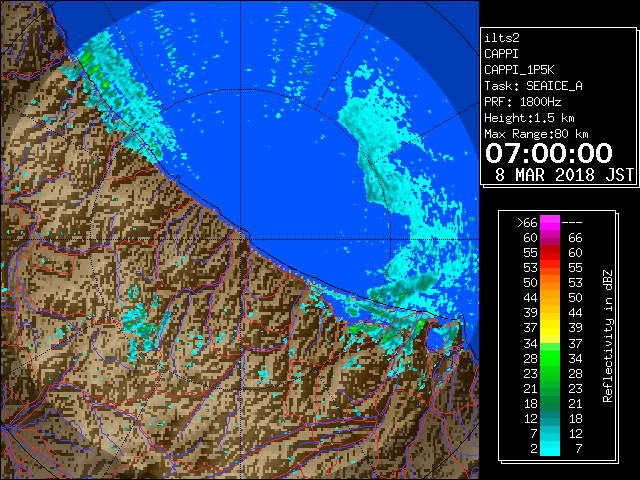Click the '---' legend upper bound entry
The width and height of the screenshot is (640, 480).
pyautogui.click(x=572, y=223)
